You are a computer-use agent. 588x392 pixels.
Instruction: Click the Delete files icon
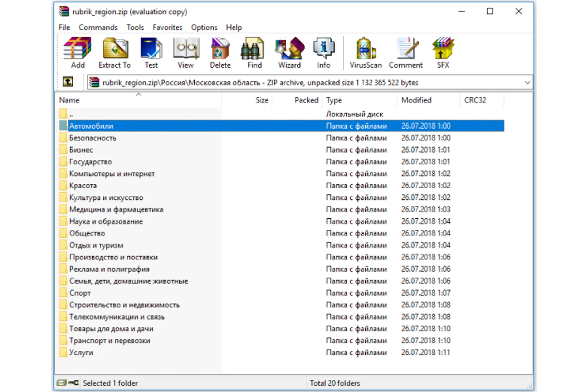pyautogui.click(x=220, y=52)
